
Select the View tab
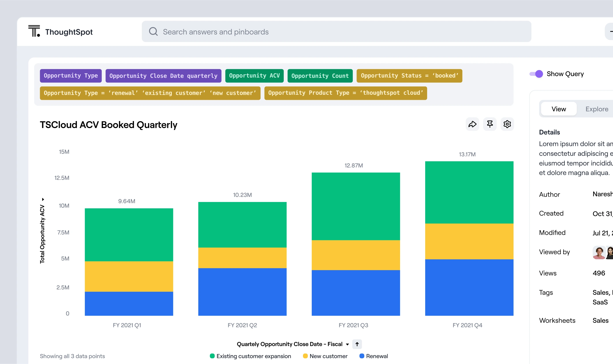559,109
